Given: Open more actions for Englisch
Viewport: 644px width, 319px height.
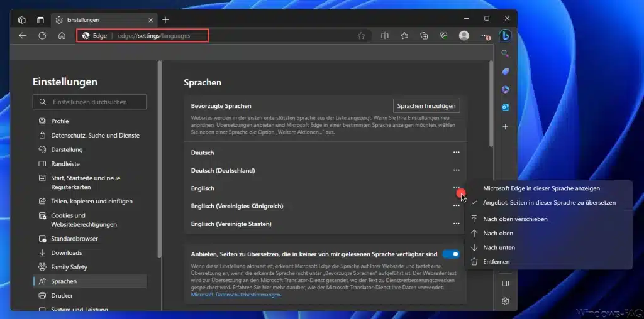Looking at the screenshot, I should pyautogui.click(x=457, y=188).
